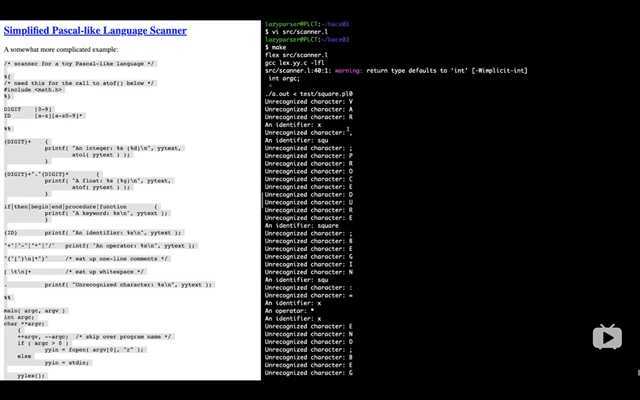The image size is (640, 400).
Task: Click terminal line 'An identifier: square'
Action: 302,226
